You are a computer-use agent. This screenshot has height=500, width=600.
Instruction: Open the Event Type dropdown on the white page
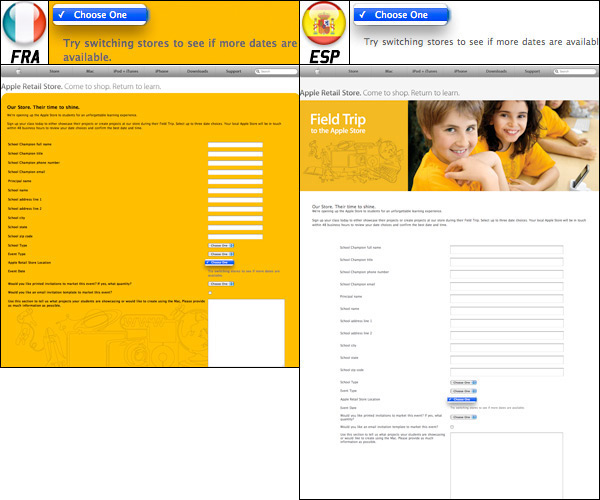pyautogui.click(x=464, y=391)
